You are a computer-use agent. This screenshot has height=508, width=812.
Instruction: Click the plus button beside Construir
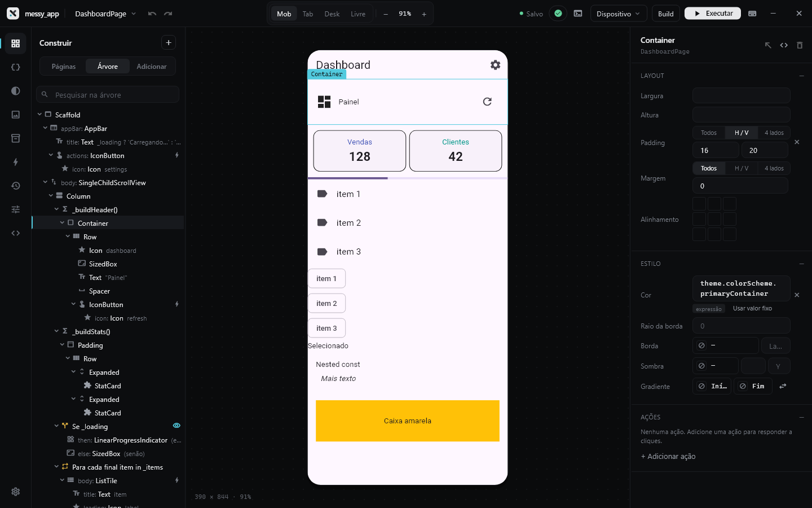pos(169,43)
